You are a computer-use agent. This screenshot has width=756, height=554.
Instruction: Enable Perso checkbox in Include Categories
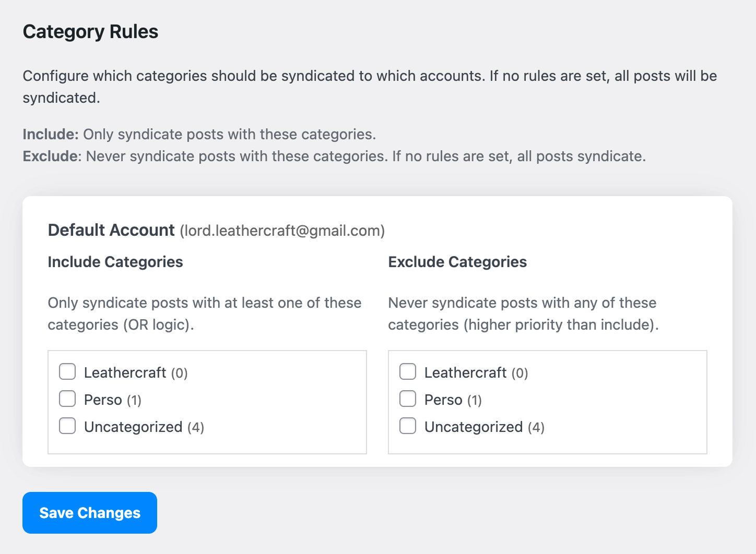click(67, 399)
